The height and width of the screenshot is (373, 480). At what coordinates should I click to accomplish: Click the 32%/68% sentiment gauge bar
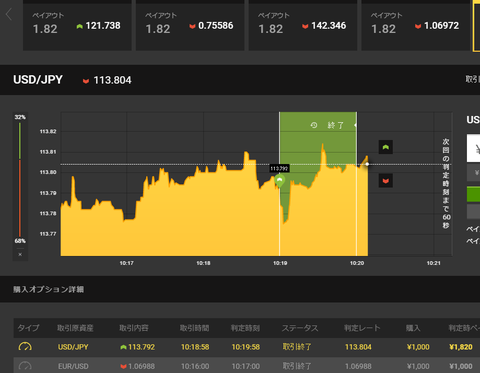coord(20,179)
